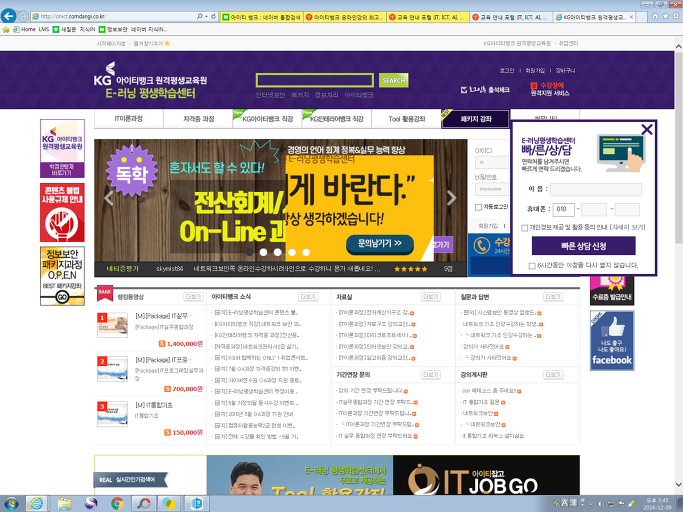Open File Explorer from the taskbar
683x512 pixels.
pos(64,504)
